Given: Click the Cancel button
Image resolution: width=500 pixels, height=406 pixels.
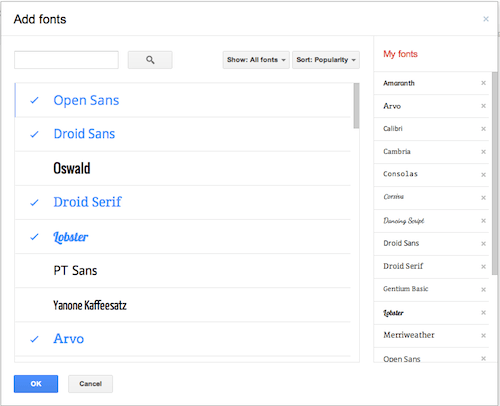Looking at the screenshot, I should [90, 384].
